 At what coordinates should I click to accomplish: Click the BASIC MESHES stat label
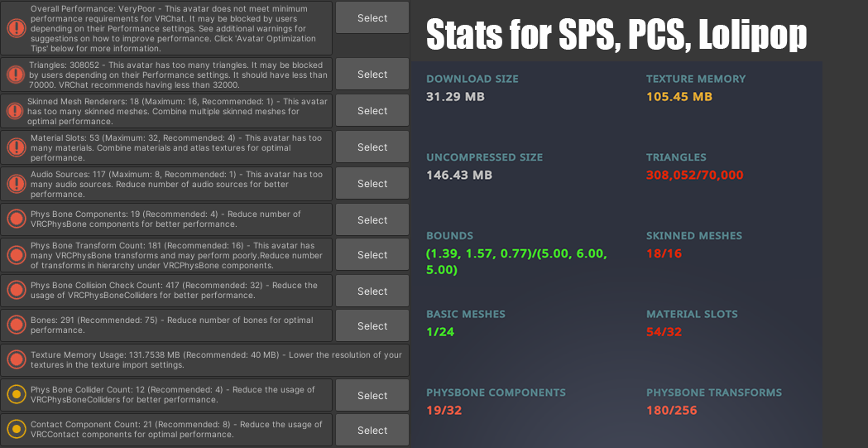tap(466, 315)
